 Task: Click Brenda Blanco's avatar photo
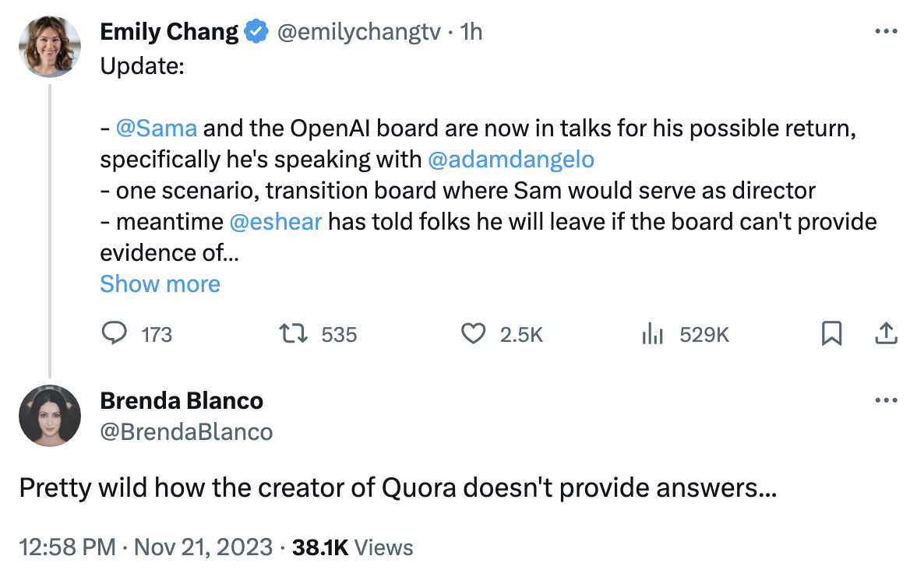pyautogui.click(x=50, y=415)
